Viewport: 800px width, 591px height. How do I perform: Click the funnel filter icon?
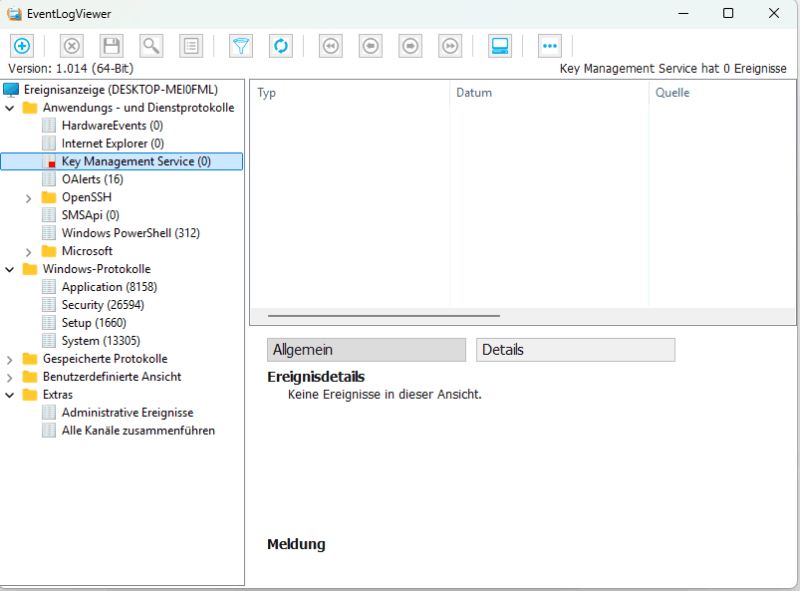click(241, 45)
